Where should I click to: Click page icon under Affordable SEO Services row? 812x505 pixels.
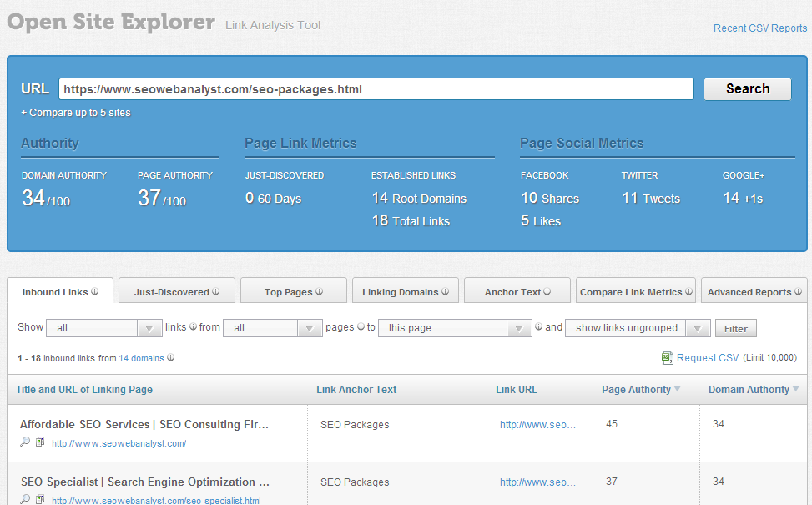40,442
